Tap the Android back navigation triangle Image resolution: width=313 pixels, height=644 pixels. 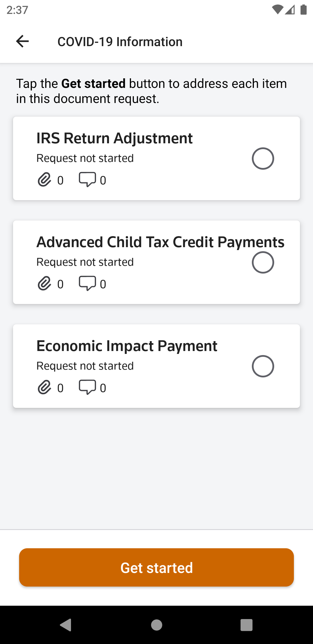coord(66,625)
